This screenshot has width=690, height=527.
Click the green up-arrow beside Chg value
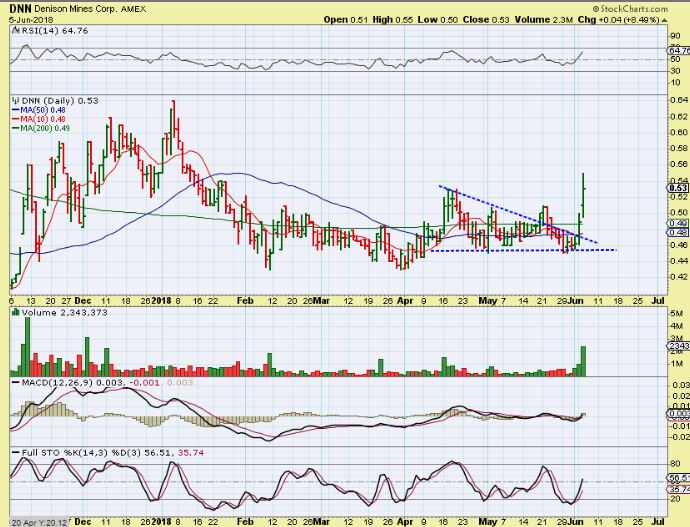665,20
